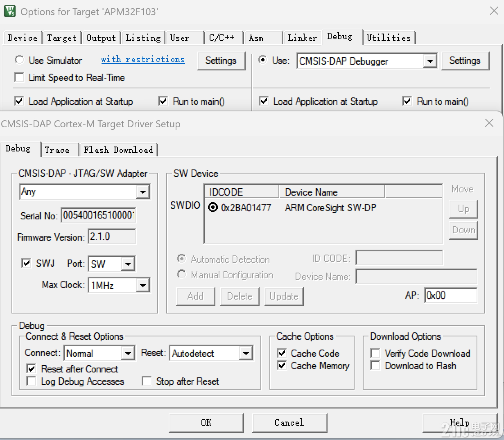
Task: Toggle Load Application at Startup under CMSIS-DAP Debugger
Action: pyautogui.click(x=264, y=101)
